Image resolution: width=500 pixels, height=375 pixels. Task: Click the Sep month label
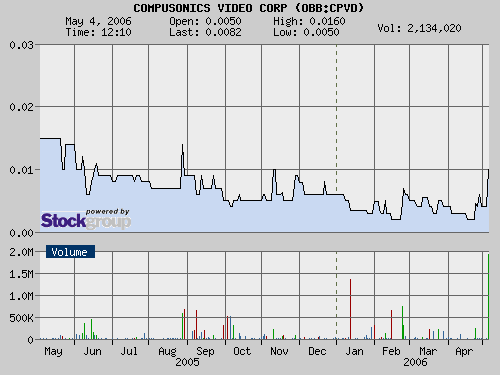point(205,351)
